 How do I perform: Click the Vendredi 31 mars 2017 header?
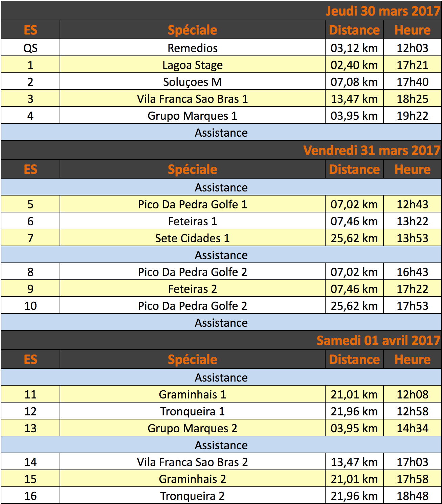pos(372,150)
